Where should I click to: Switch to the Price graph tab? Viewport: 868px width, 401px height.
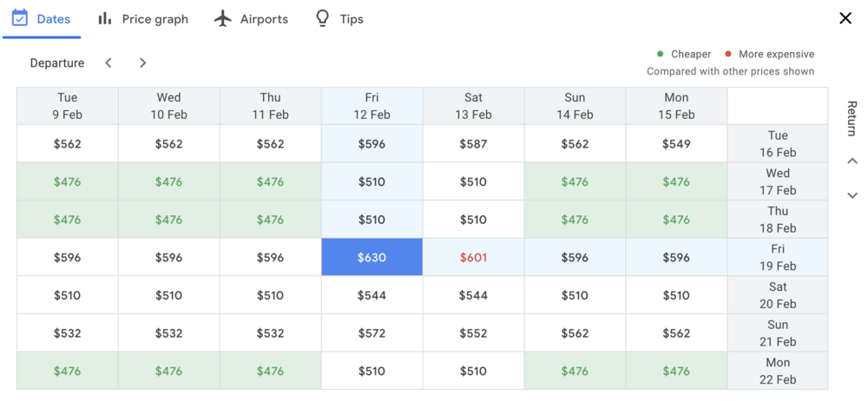click(x=155, y=19)
